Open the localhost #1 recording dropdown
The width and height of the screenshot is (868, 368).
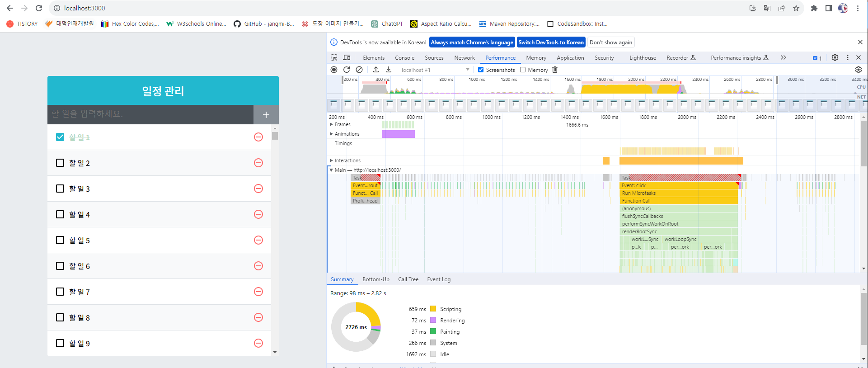click(435, 70)
